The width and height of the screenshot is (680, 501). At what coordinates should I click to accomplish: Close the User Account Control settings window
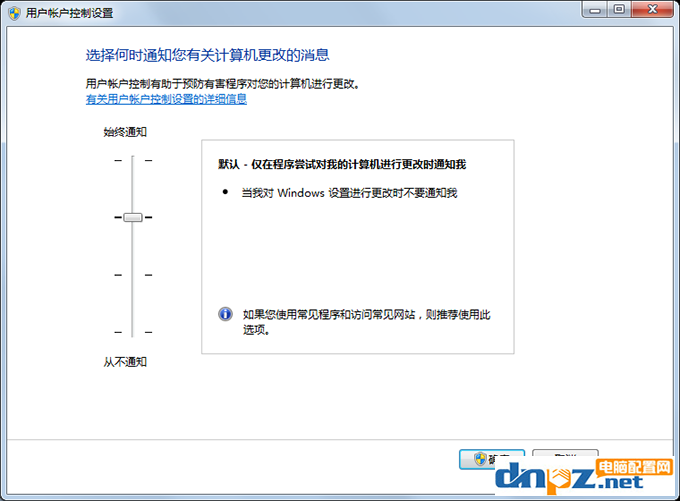pyautogui.click(x=653, y=10)
